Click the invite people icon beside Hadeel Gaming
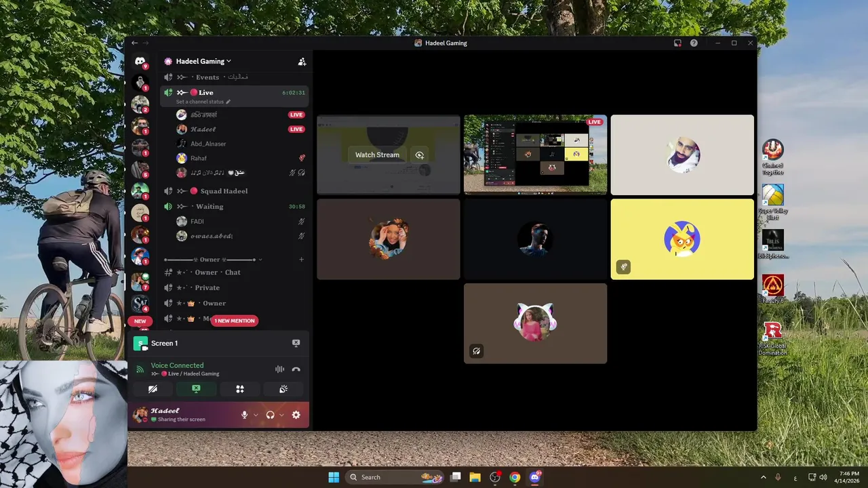This screenshot has height=488, width=868. point(302,62)
